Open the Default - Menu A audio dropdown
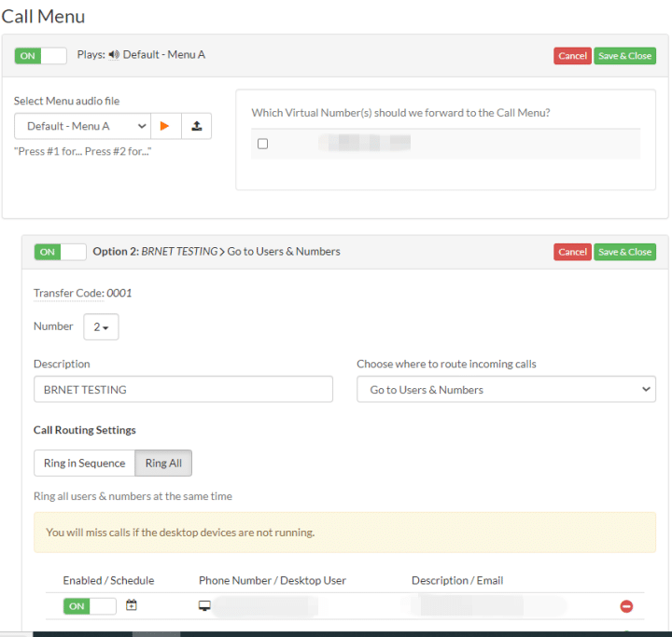The image size is (672, 637). tap(82, 126)
